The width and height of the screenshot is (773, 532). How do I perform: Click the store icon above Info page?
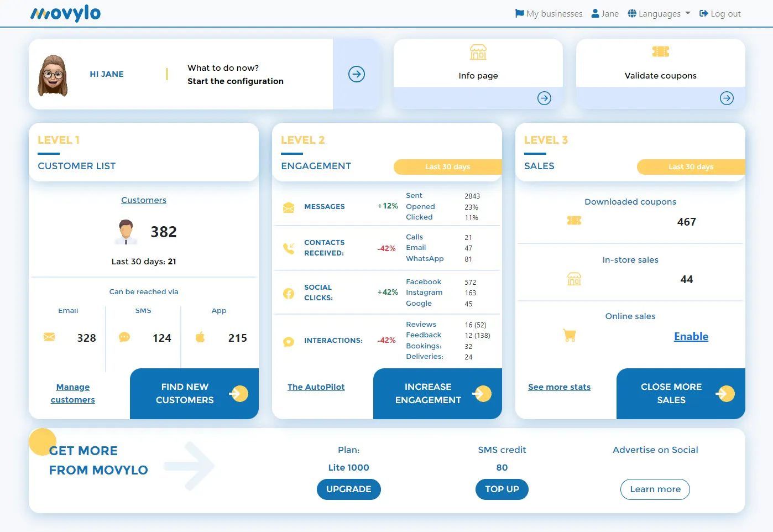[478, 52]
